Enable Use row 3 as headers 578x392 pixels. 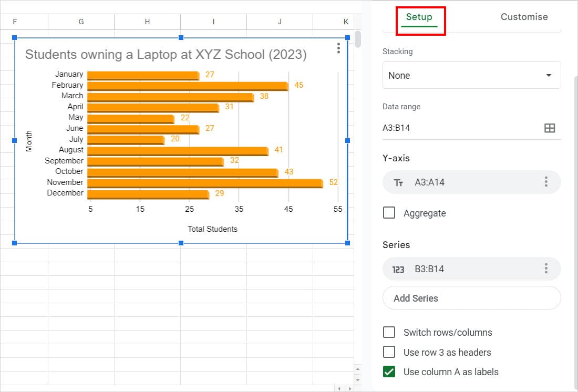point(389,352)
